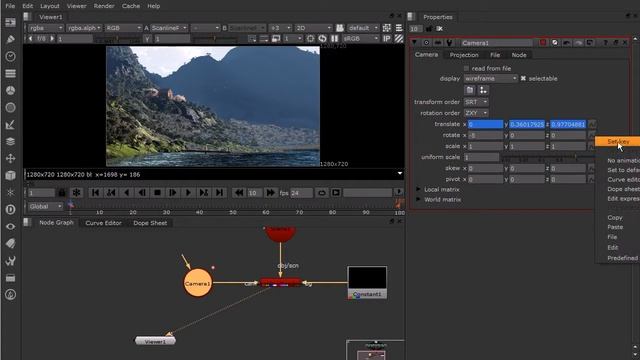The height and width of the screenshot is (360, 640).
Task: Open the RGB display dropdown
Action: click(x=123, y=28)
